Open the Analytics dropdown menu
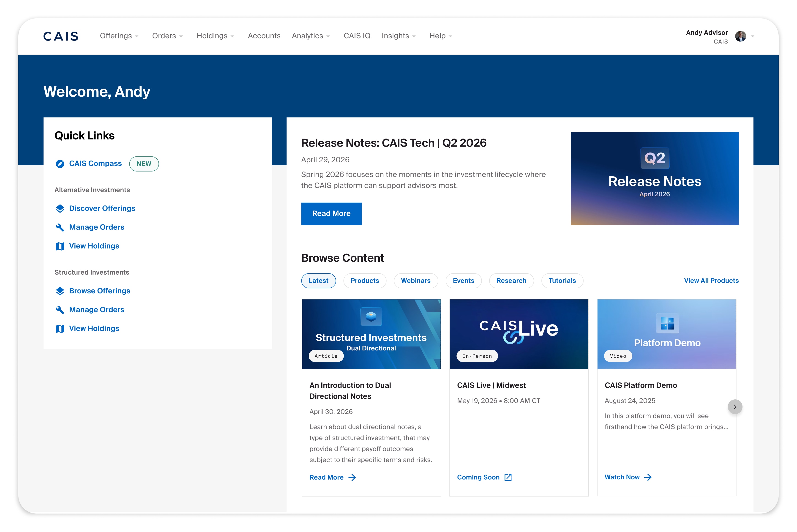797x532 pixels. pos(311,36)
